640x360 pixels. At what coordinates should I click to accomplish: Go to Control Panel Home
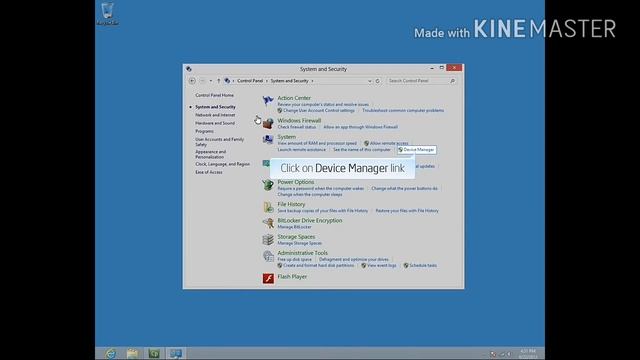214,95
